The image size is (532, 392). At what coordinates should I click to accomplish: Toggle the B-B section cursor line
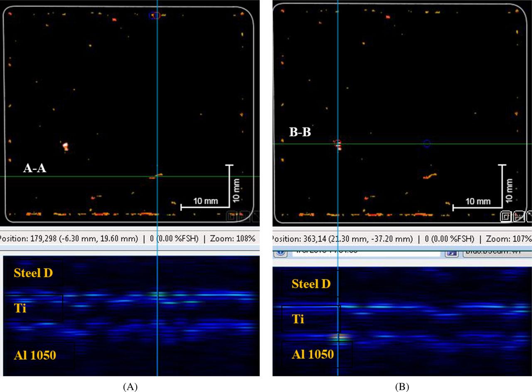pos(395,143)
